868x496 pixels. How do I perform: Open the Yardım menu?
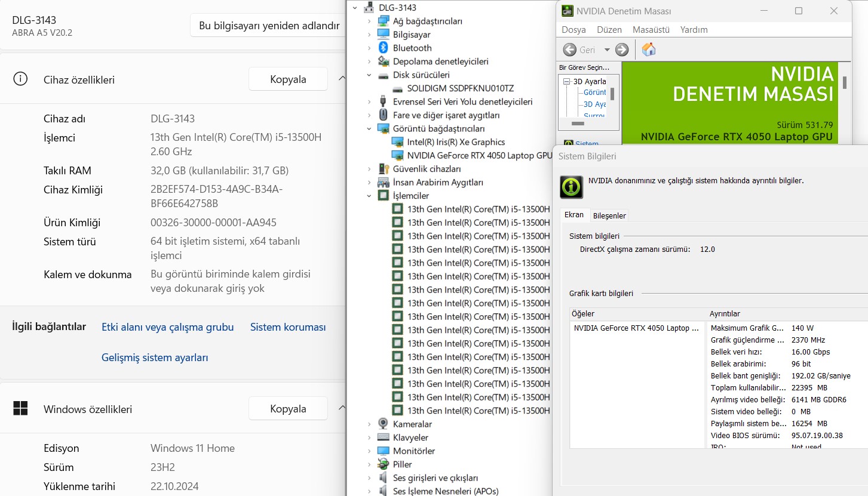tap(694, 29)
